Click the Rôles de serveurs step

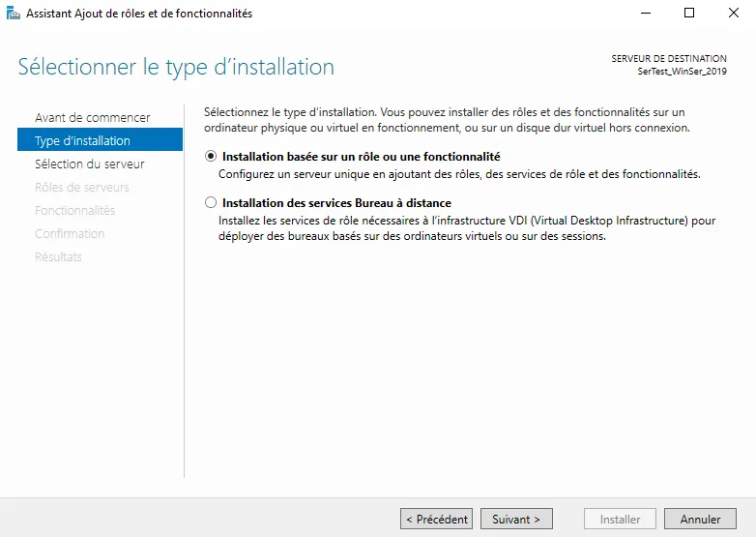82,187
